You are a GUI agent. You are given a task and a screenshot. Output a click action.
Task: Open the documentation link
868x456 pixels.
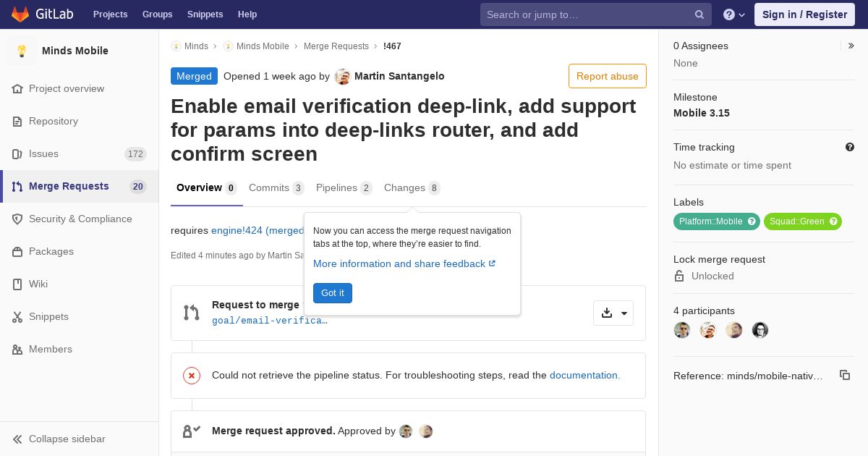585,375
